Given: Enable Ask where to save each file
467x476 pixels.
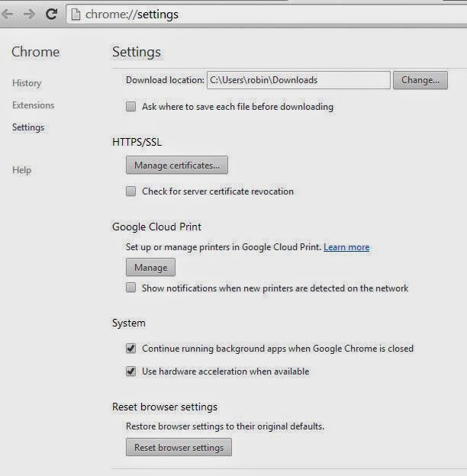Looking at the screenshot, I should (x=131, y=107).
